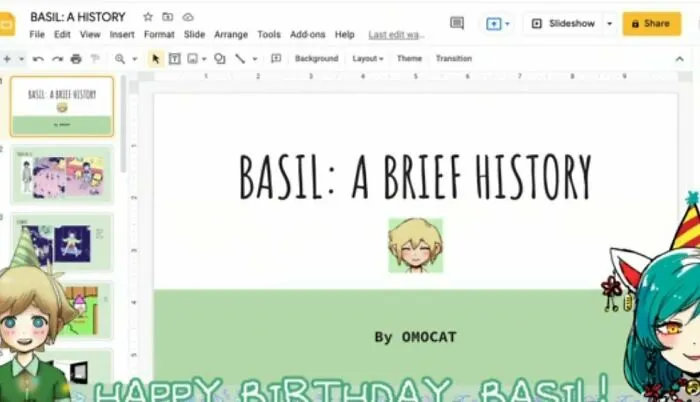700x402 pixels.
Task: Select the shape tool
Action: tap(220, 59)
